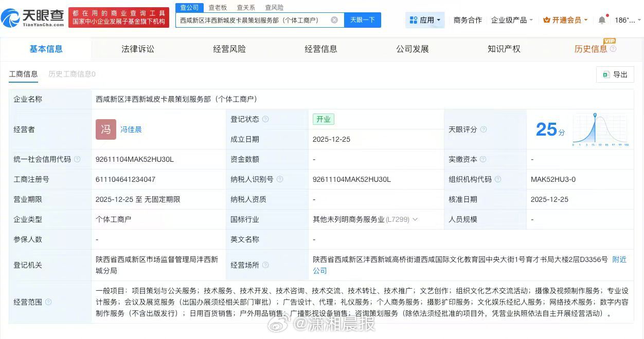Click the help icon beside 经营场所
This screenshot has width=644, height=339.
pos(265,265)
